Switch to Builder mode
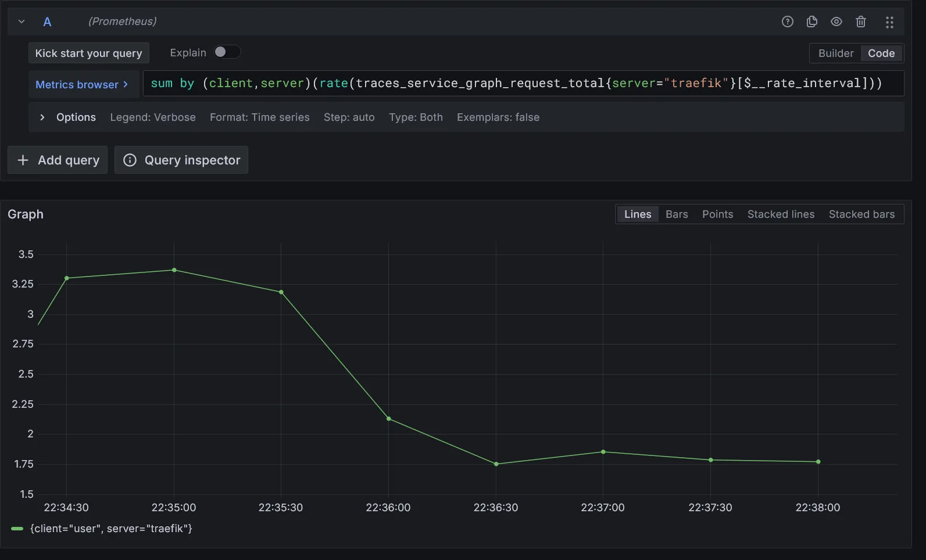Image resolution: width=926 pixels, height=560 pixels. click(836, 53)
